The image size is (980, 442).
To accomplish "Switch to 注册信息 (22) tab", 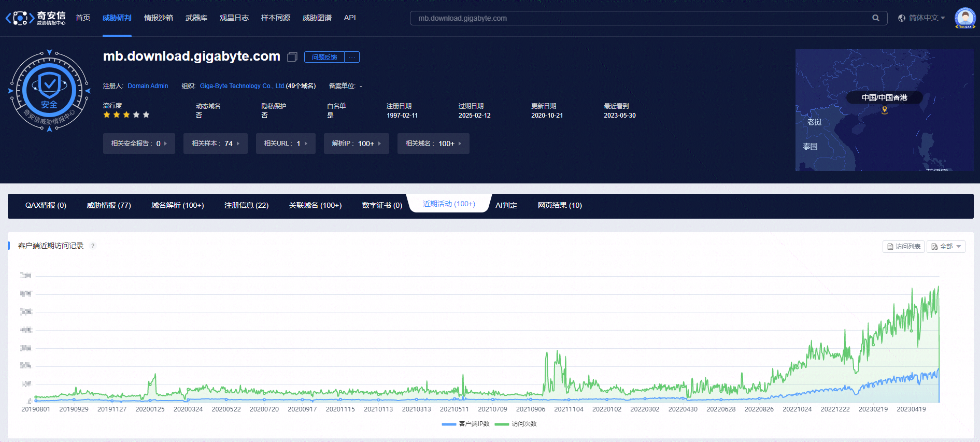I will [x=247, y=206].
